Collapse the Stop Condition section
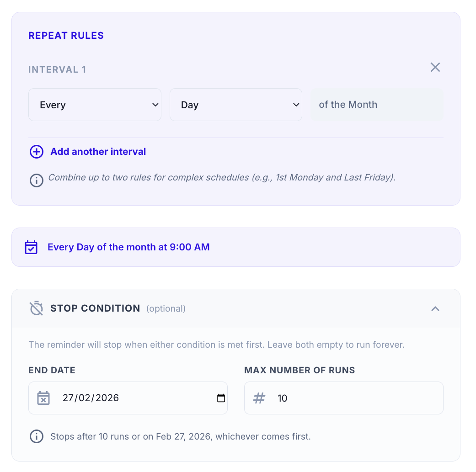Image resolution: width=476 pixels, height=472 pixels. (x=435, y=309)
